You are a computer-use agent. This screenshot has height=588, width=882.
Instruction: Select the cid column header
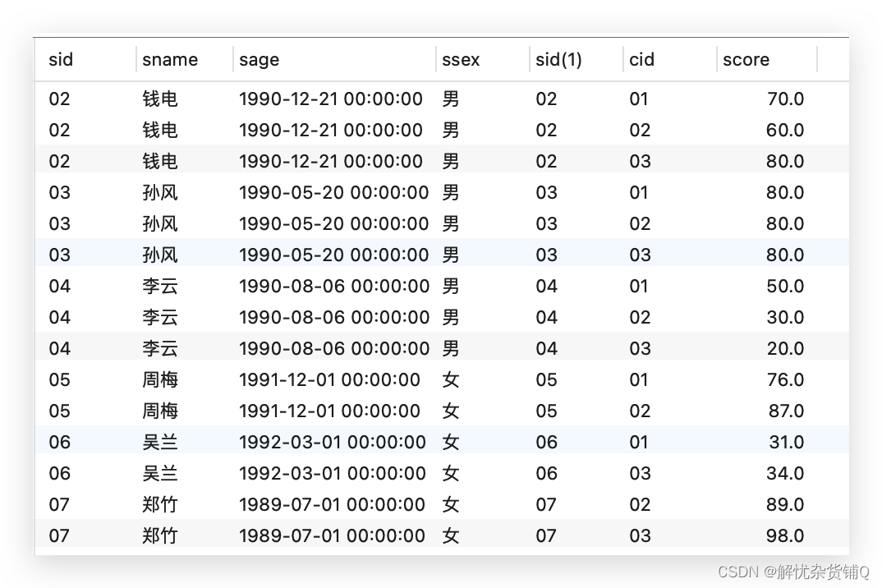pos(642,60)
